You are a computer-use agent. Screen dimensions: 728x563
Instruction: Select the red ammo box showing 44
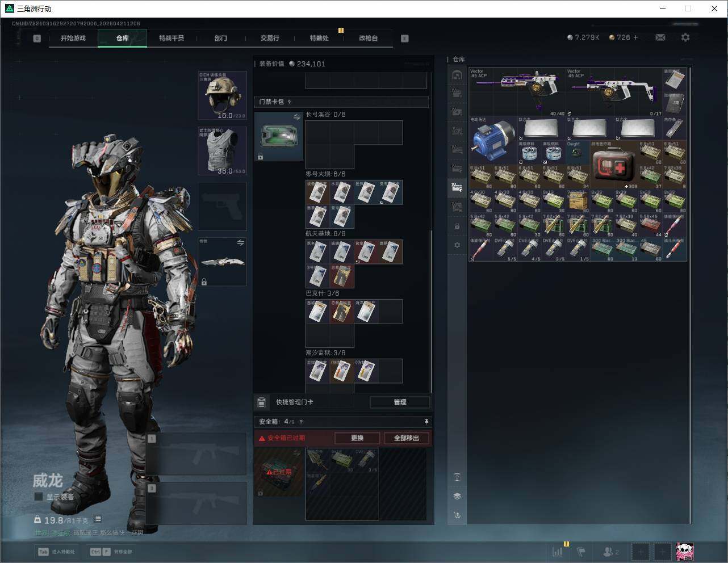click(650, 225)
